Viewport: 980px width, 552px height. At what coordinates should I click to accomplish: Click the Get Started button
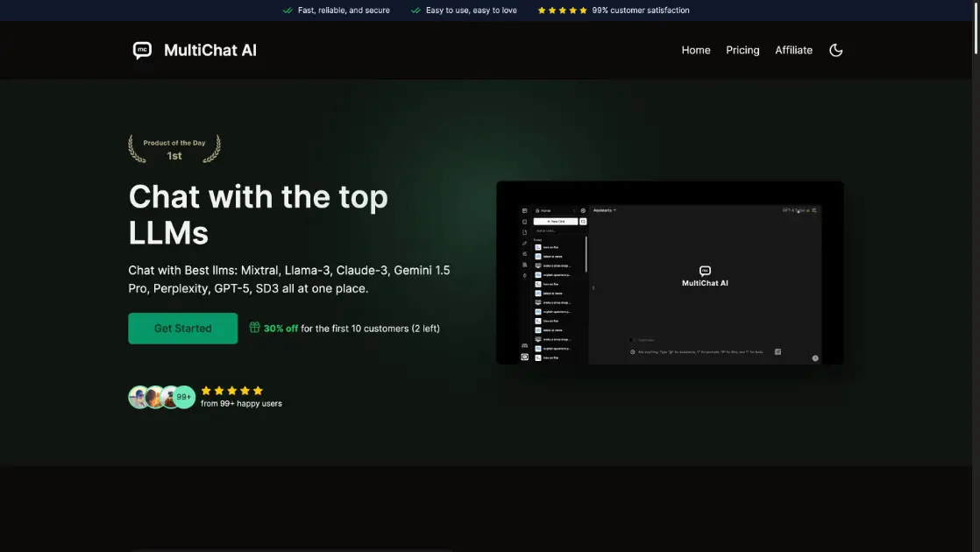click(x=182, y=328)
